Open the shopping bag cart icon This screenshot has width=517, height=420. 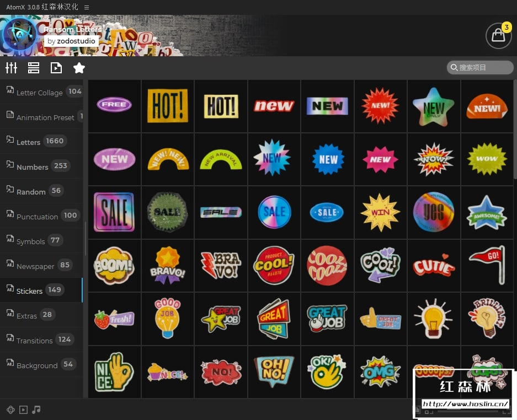pyautogui.click(x=498, y=36)
